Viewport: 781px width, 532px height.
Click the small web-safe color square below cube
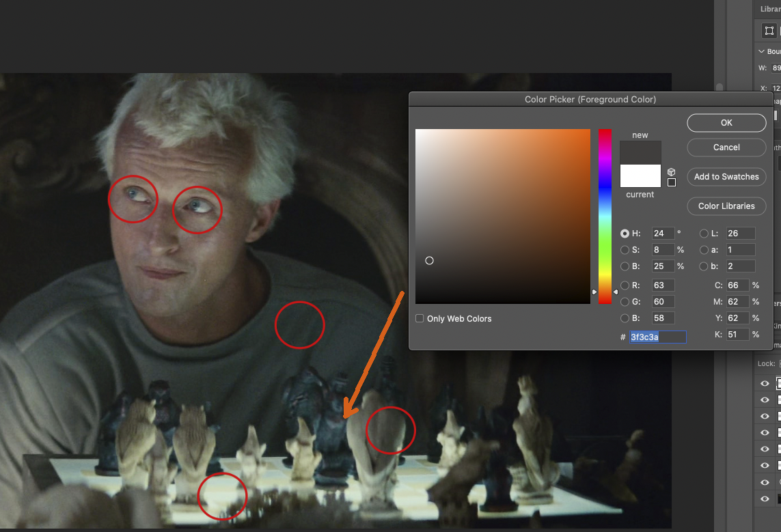(672, 182)
